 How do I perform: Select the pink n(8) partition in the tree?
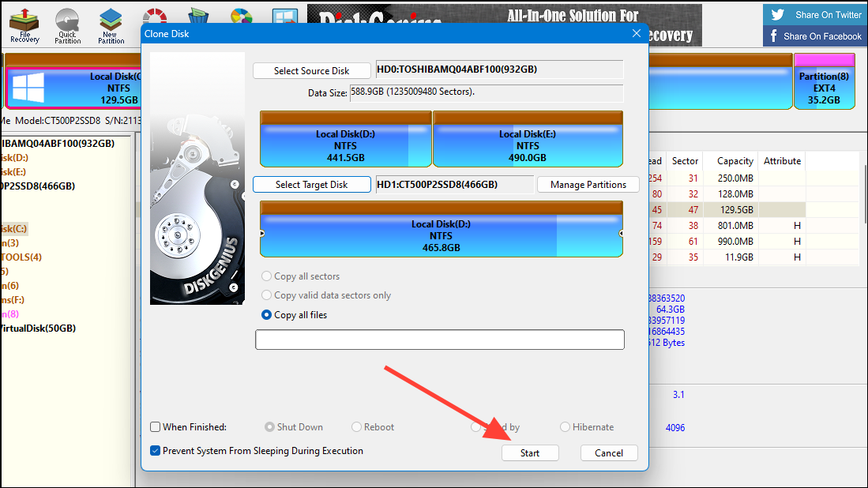[x=10, y=313]
